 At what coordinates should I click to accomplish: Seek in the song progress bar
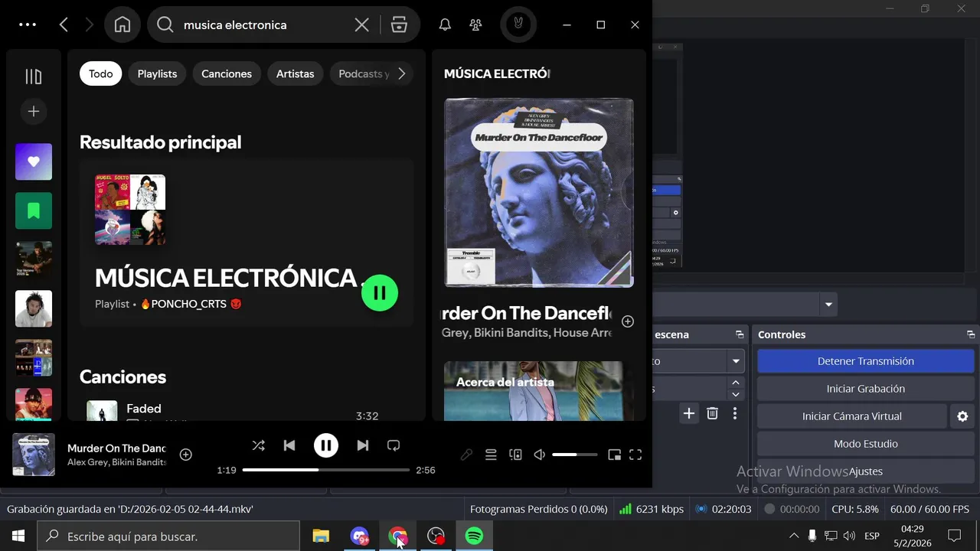326,470
